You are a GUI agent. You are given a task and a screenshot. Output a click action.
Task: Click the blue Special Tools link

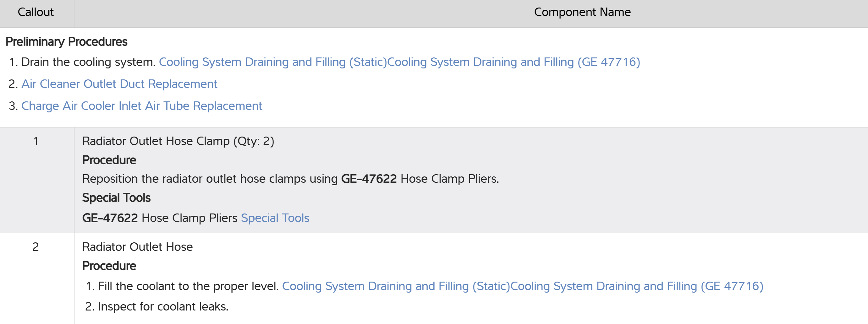click(275, 218)
